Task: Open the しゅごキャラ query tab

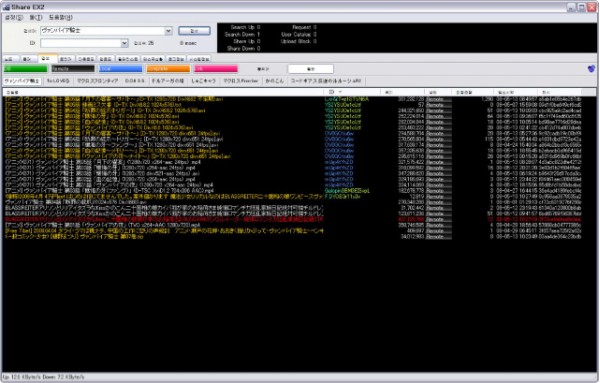Action: click(x=204, y=81)
